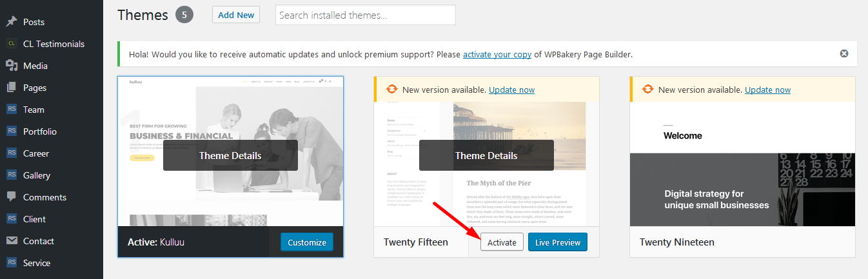Open the Career menu item

pos(36,153)
